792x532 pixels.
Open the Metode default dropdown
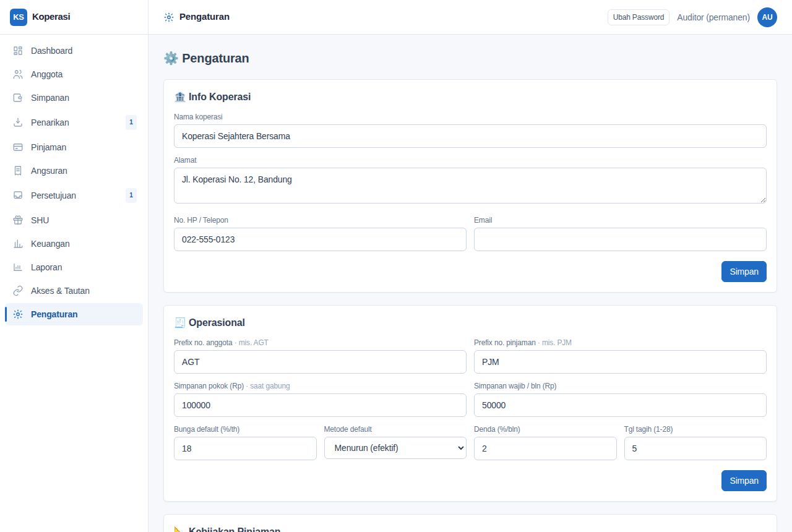pyautogui.click(x=395, y=448)
